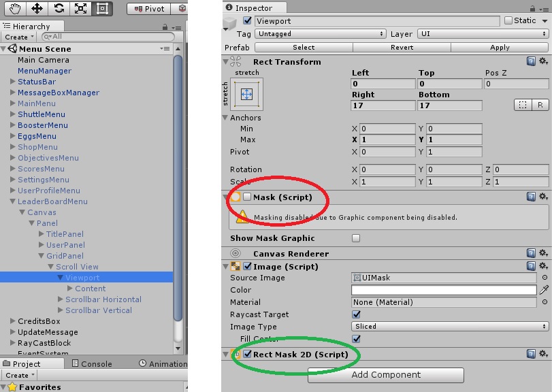
Task: Toggle blueprint mode in Rect Transform
Action: (x=523, y=105)
